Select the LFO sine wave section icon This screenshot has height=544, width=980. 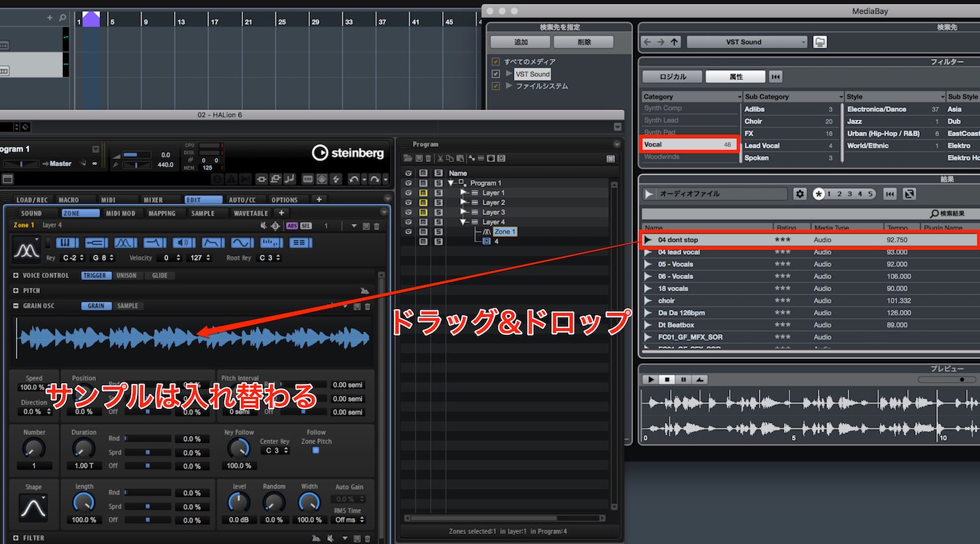pos(242,243)
